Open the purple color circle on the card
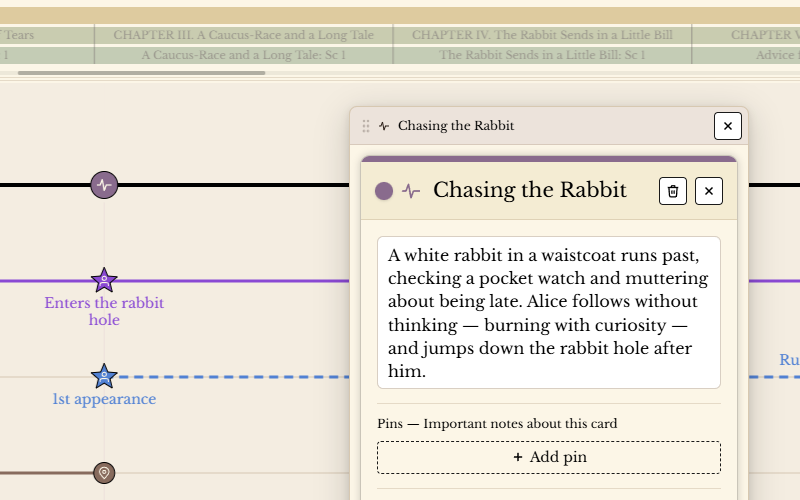 pyautogui.click(x=384, y=191)
